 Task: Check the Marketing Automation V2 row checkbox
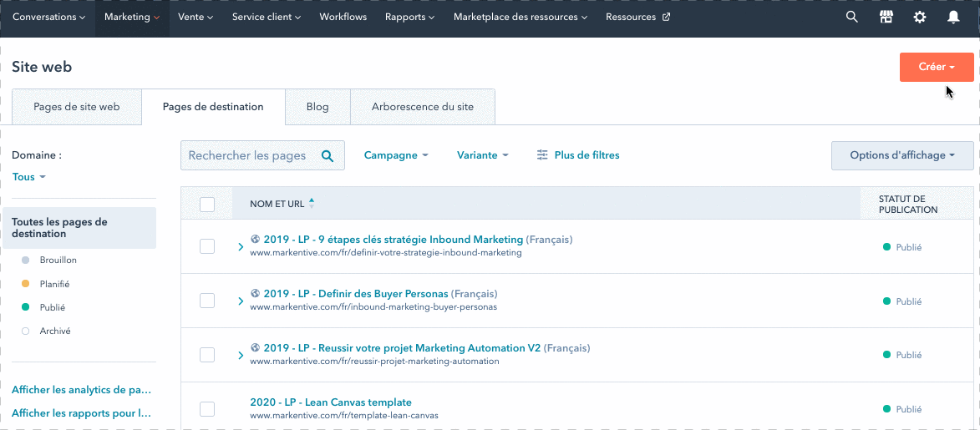(x=207, y=355)
